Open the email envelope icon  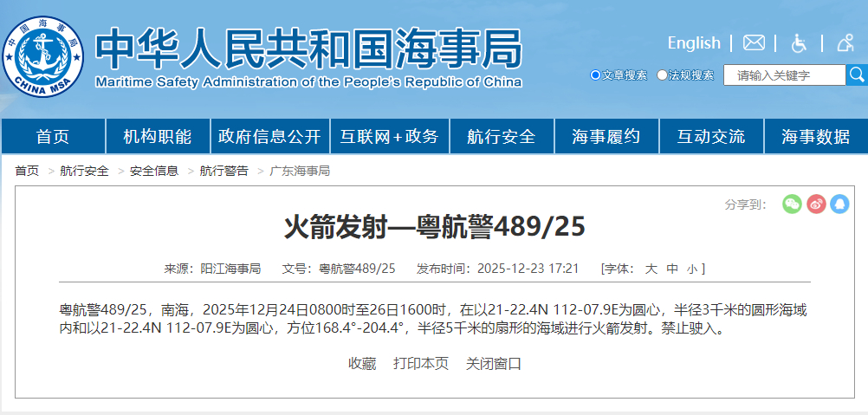tap(754, 42)
